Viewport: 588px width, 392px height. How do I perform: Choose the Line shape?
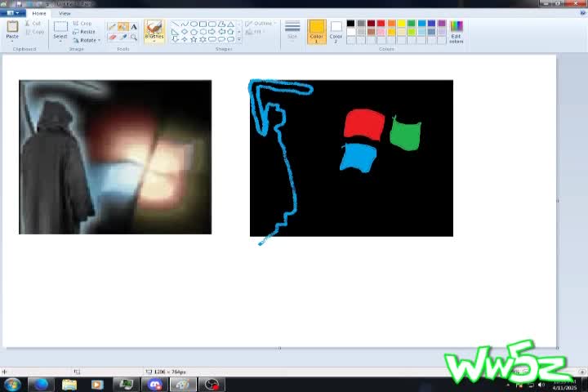175,24
